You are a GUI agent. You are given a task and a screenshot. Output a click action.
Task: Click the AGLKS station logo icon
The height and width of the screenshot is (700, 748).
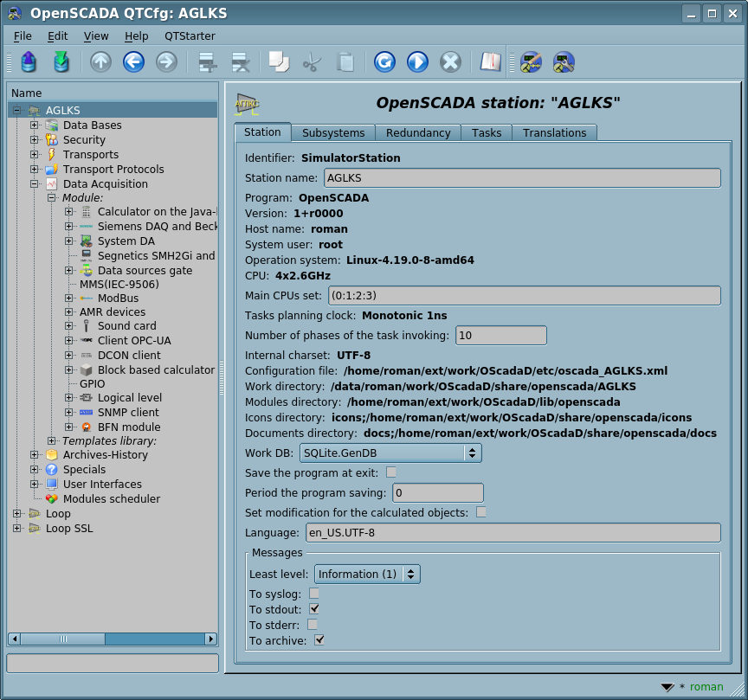tap(247, 104)
